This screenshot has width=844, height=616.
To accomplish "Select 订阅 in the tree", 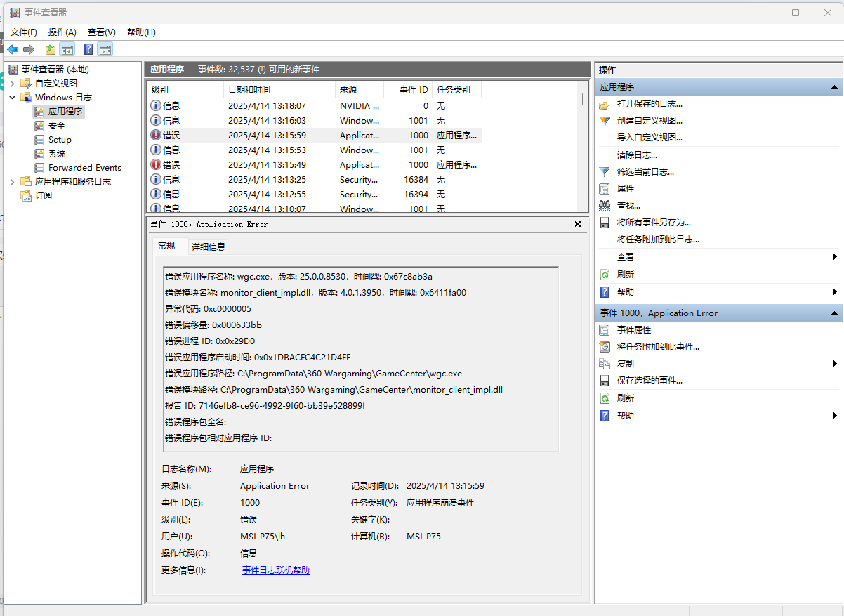I will point(44,195).
